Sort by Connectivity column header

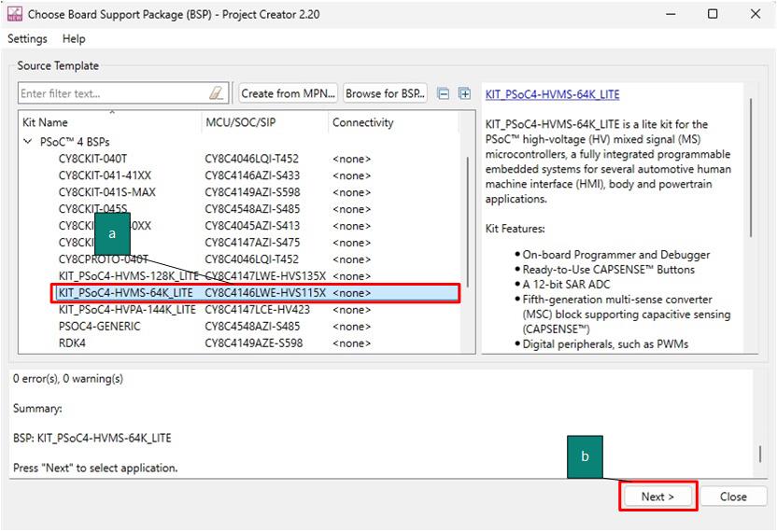(x=394, y=122)
